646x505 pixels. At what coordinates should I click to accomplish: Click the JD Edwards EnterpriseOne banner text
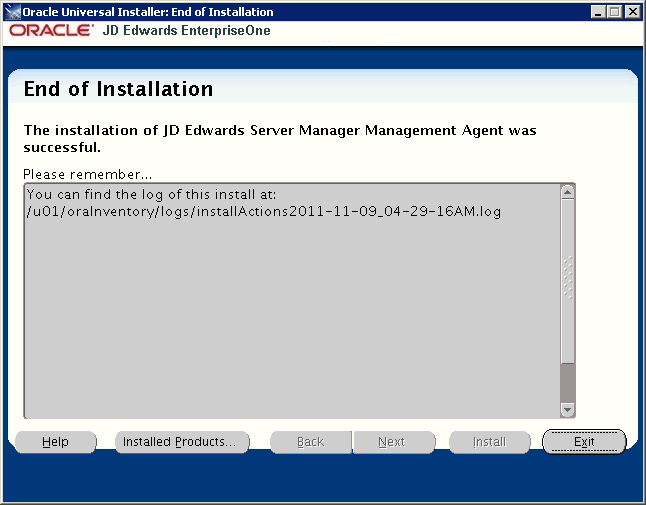(186, 31)
